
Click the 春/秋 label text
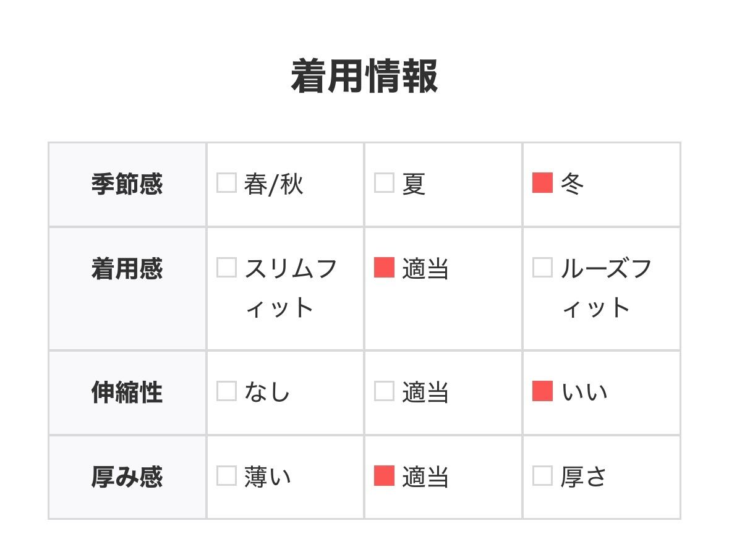click(x=273, y=184)
